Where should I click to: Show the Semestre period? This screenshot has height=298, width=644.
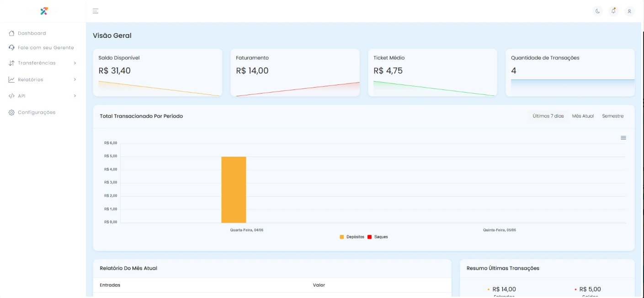(612, 116)
